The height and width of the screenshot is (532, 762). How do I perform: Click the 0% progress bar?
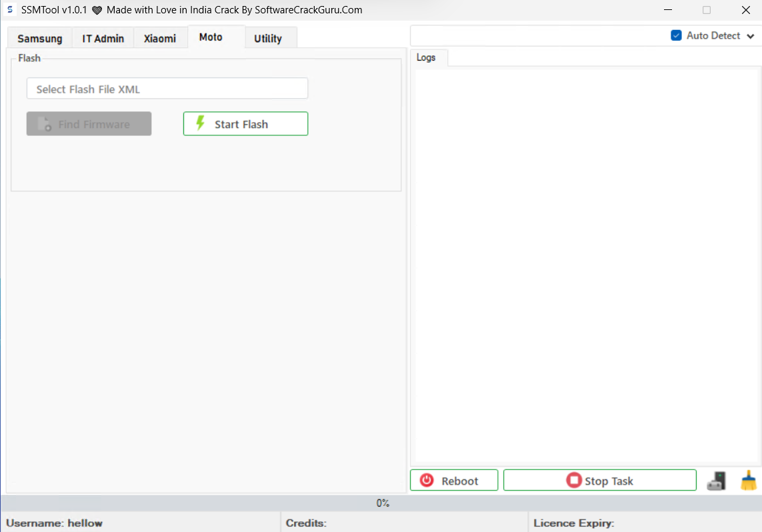point(381,503)
